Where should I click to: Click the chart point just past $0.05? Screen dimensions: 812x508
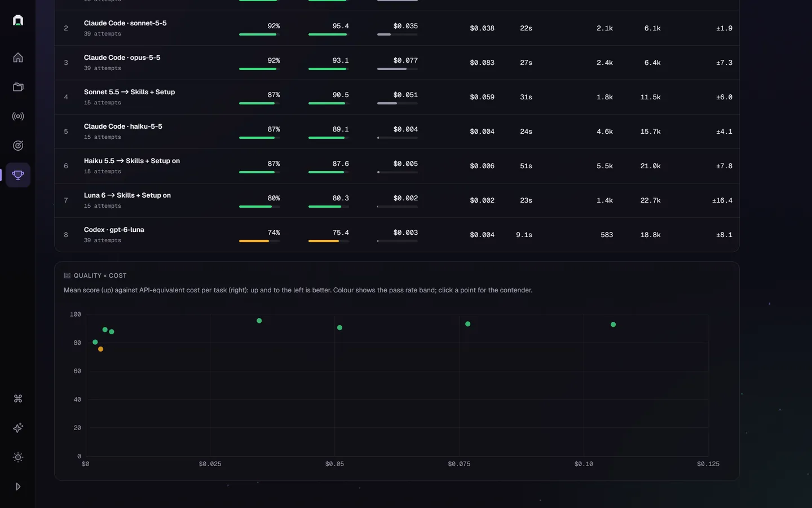click(339, 328)
